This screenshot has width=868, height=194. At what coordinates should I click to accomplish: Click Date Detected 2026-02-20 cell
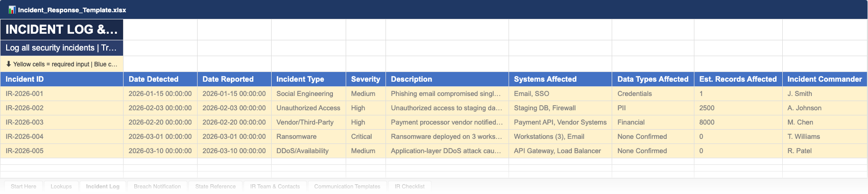[x=160, y=123]
